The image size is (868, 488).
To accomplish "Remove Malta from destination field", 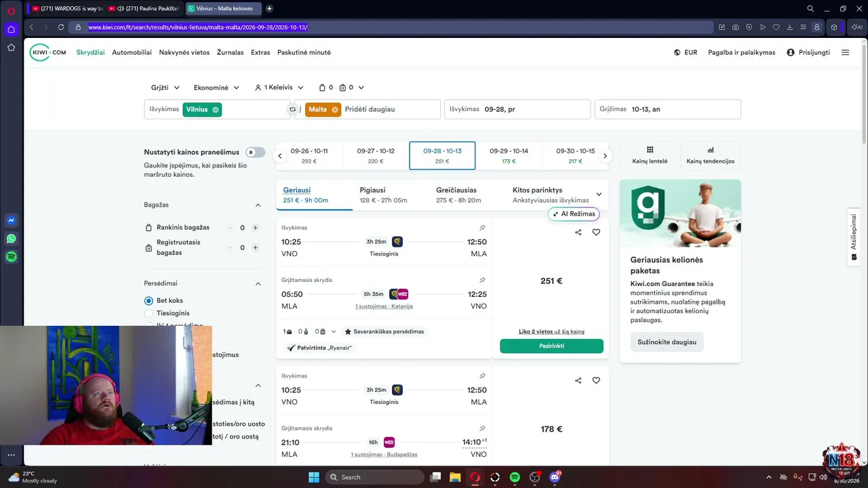I will (335, 110).
